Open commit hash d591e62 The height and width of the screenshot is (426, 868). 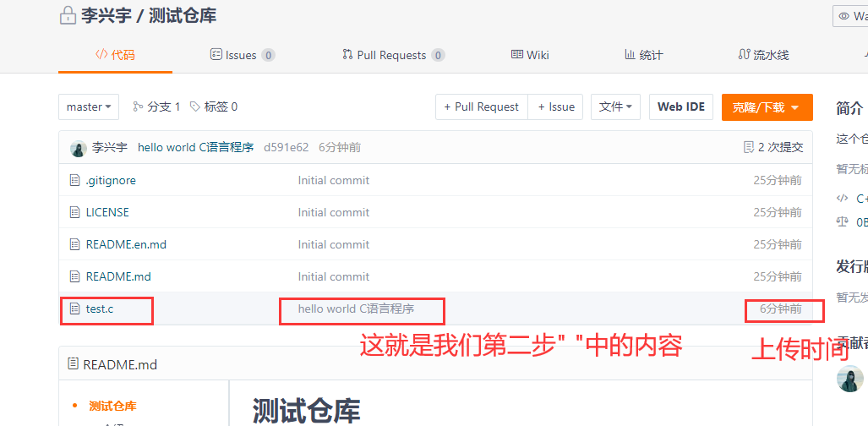click(287, 147)
